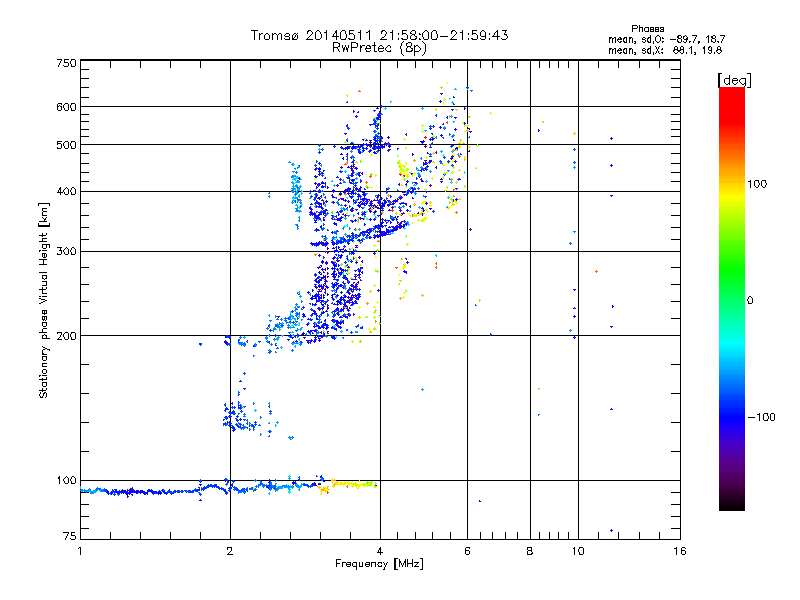Screen dimensions: 800x600
Task: Click the y-axis tick label '750'
Action: click(x=66, y=63)
